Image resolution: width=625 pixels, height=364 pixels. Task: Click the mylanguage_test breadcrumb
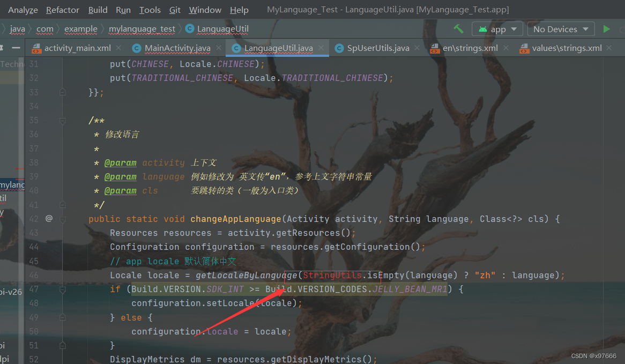(x=142, y=29)
